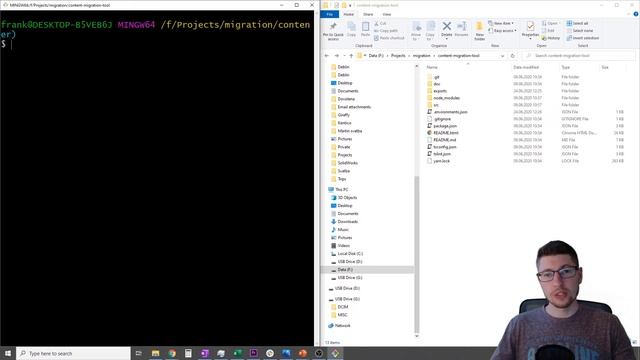Switch to the Home ribbon tab

349,14
